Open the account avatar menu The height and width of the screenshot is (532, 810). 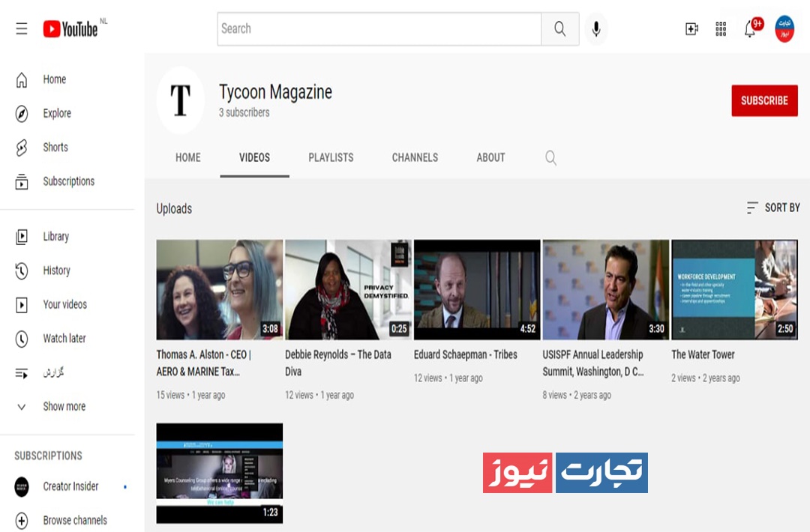[x=784, y=29]
